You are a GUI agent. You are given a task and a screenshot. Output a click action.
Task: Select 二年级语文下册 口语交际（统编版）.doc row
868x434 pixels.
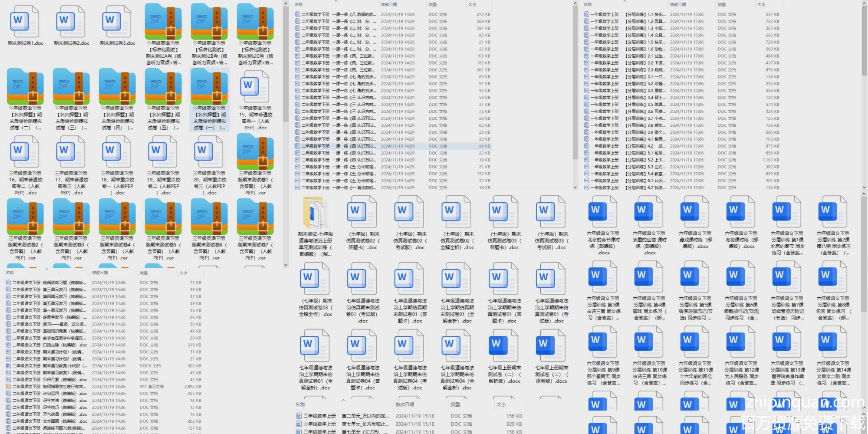click(48, 345)
